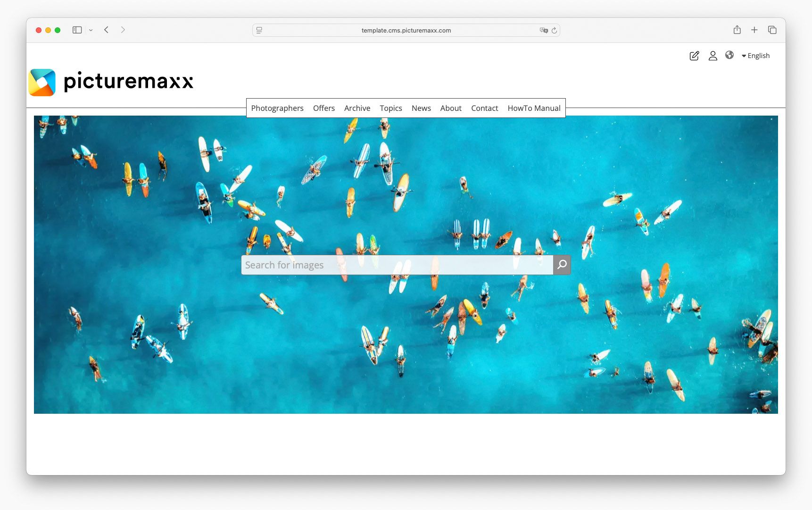Screen dimensions: 812x510
Task: View the Offers page
Action: 324,108
